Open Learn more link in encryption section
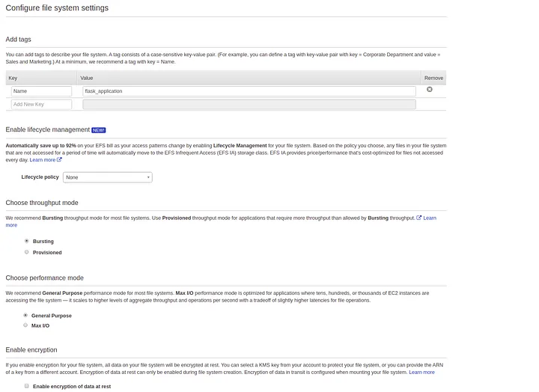 click(x=421, y=372)
